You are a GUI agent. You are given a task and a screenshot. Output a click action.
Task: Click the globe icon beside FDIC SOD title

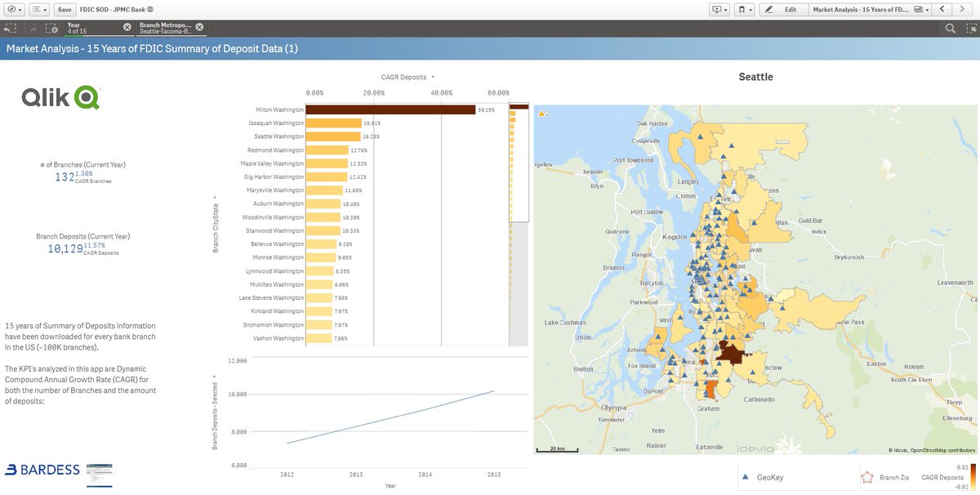[x=151, y=10]
